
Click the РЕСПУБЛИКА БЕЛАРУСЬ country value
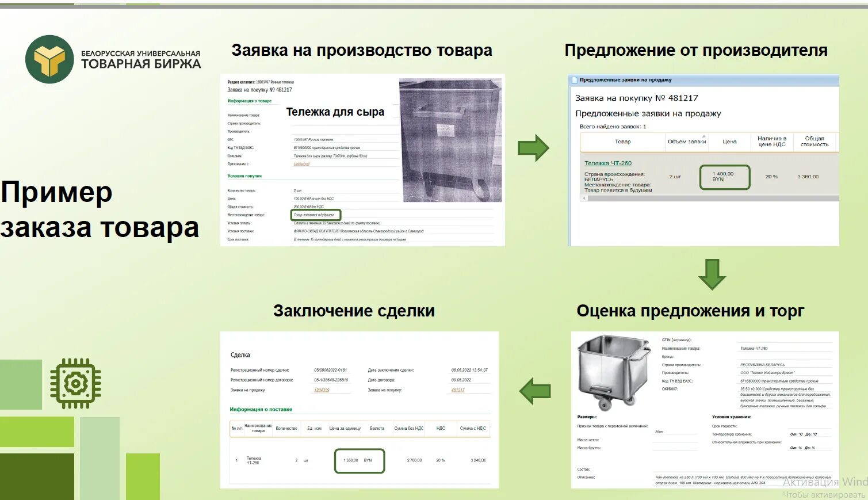(762, 365)
